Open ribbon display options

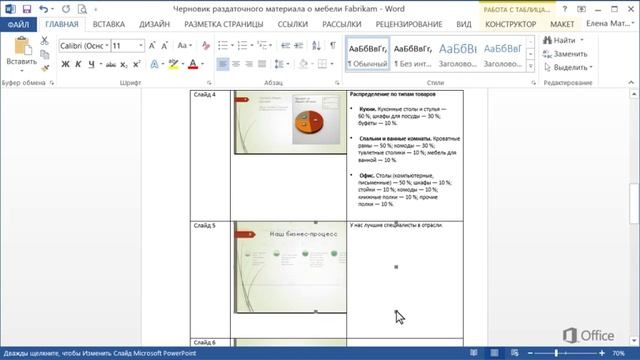click(581, 9)
